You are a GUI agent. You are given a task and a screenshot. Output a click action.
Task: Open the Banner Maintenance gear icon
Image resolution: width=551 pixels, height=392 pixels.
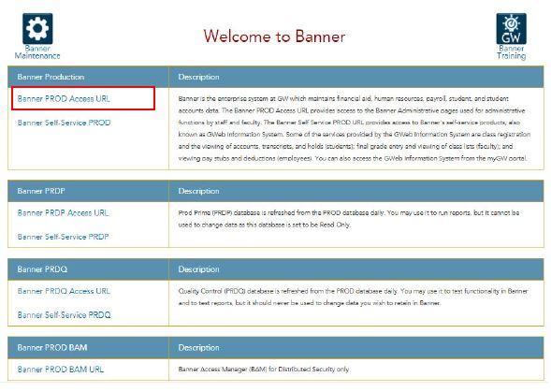pyautogui.click(x=37, y=29)
